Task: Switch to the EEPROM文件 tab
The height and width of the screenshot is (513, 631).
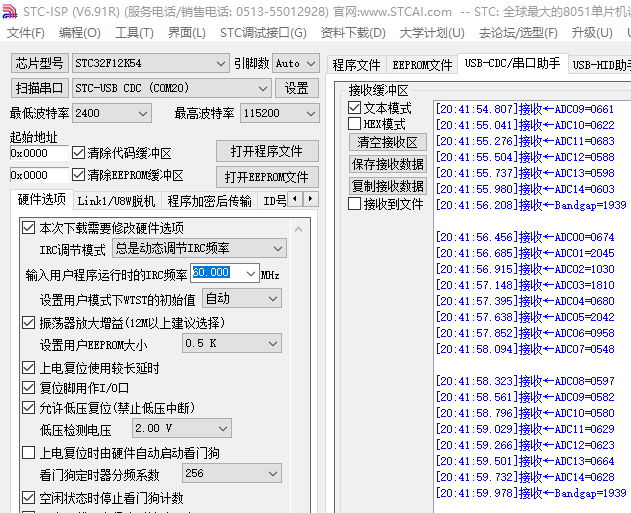Action: (422, 65)
